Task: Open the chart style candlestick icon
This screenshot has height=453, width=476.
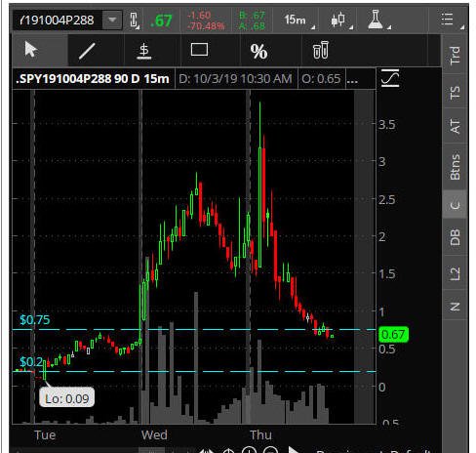Action: coord(337,20)
